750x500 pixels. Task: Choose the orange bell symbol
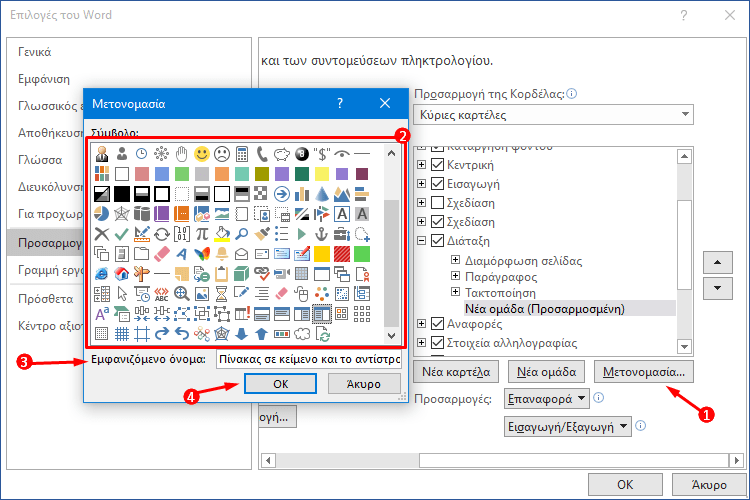[x=222, y=254]
